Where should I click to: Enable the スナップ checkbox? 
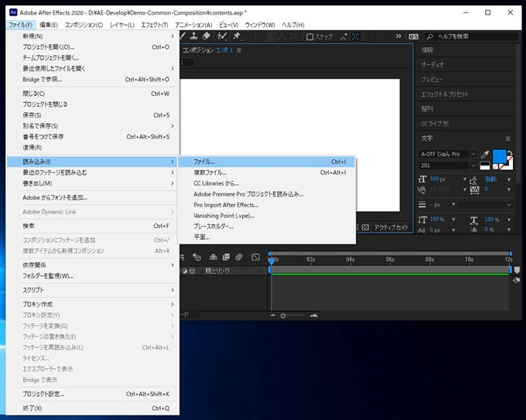(310, 37)
